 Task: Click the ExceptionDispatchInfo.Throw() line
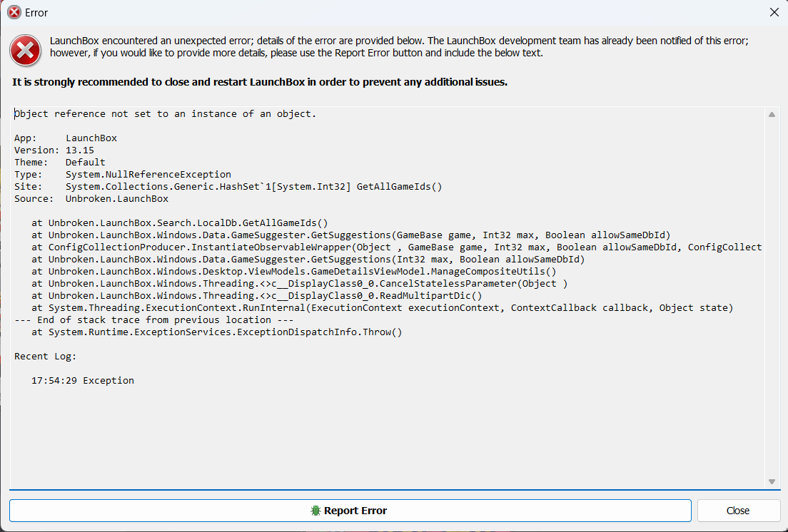216,332
